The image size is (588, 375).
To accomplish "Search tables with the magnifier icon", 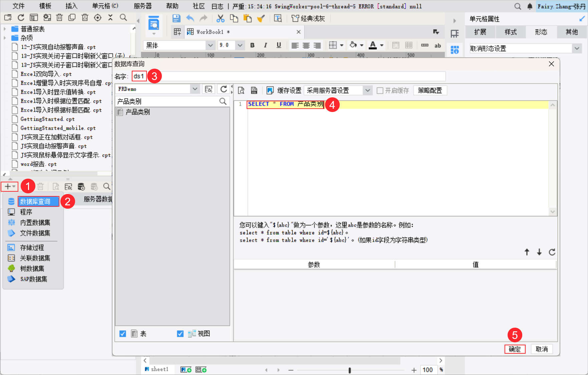I will tap(223, 101).
